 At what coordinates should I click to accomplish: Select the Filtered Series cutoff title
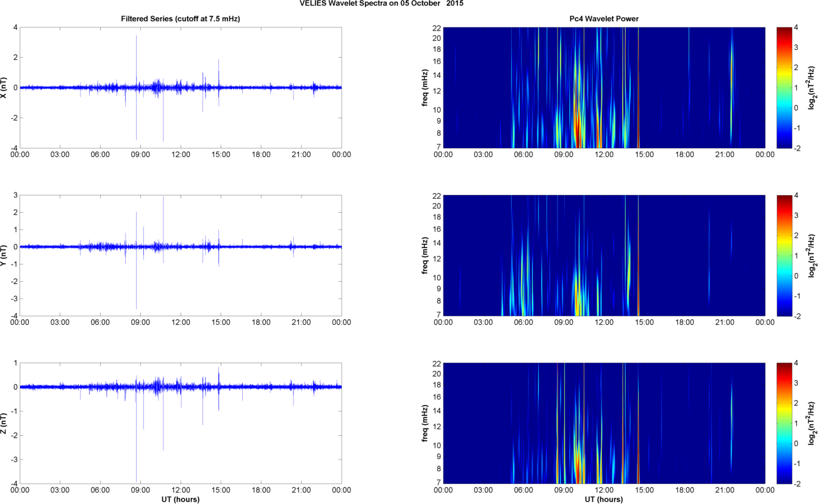[181, 19]
